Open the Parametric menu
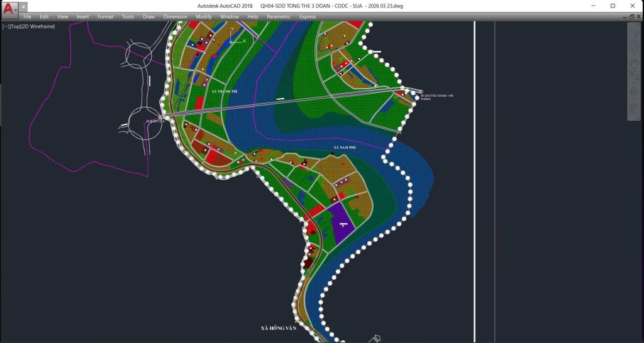Image resolution: width=644 pixels, height=343 pixels. (279, 17)
